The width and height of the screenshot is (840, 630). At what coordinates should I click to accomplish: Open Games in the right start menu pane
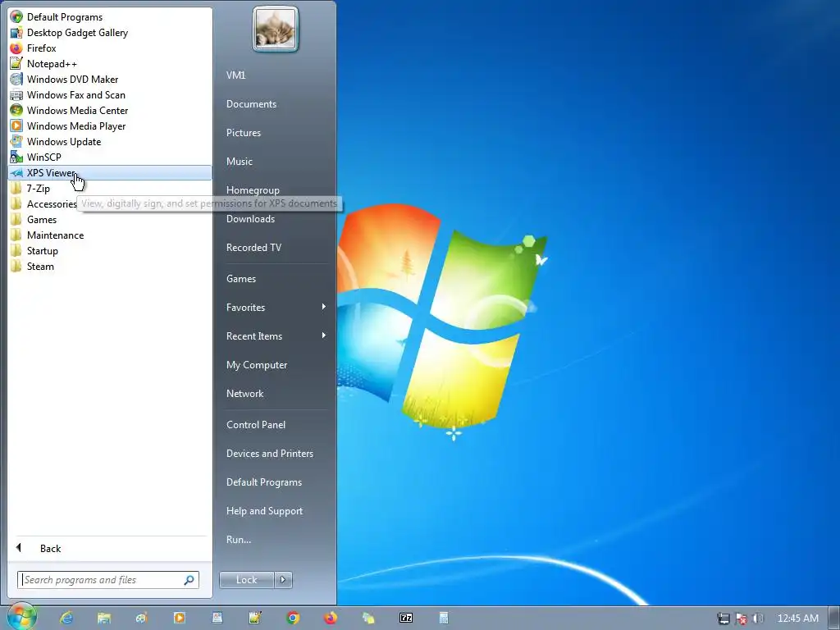tap(274, 279)
